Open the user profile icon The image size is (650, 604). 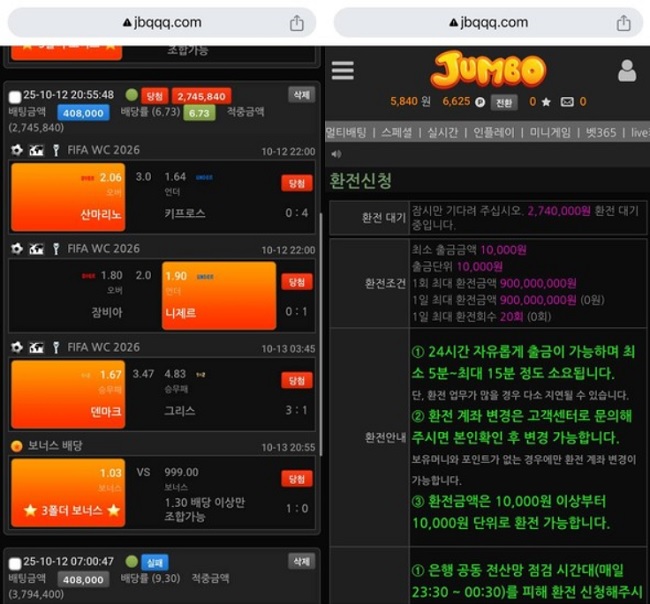[x=627, y=70]
